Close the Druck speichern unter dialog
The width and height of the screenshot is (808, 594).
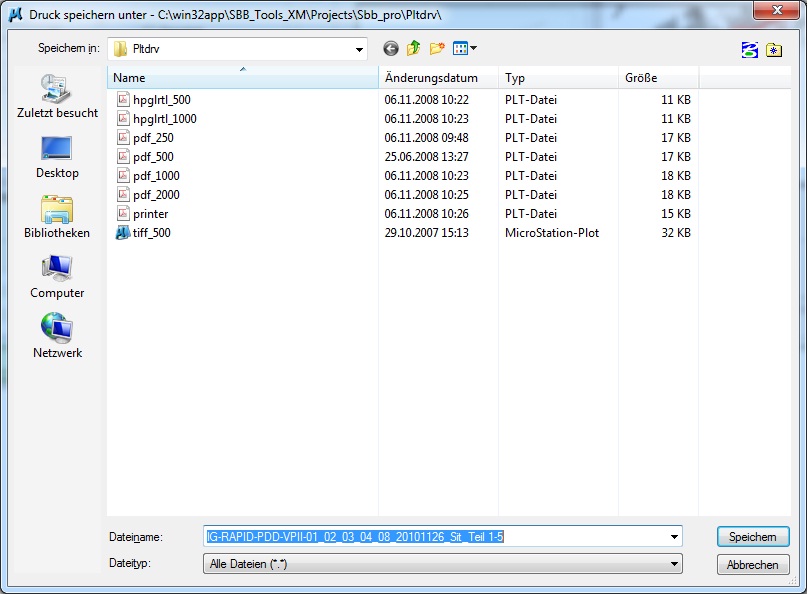(777, 10)
